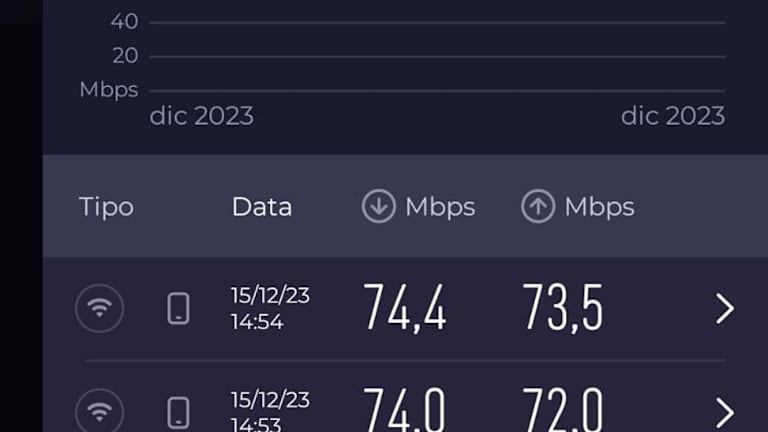Click the phone device icon for 14:54 test

(178, 308)
